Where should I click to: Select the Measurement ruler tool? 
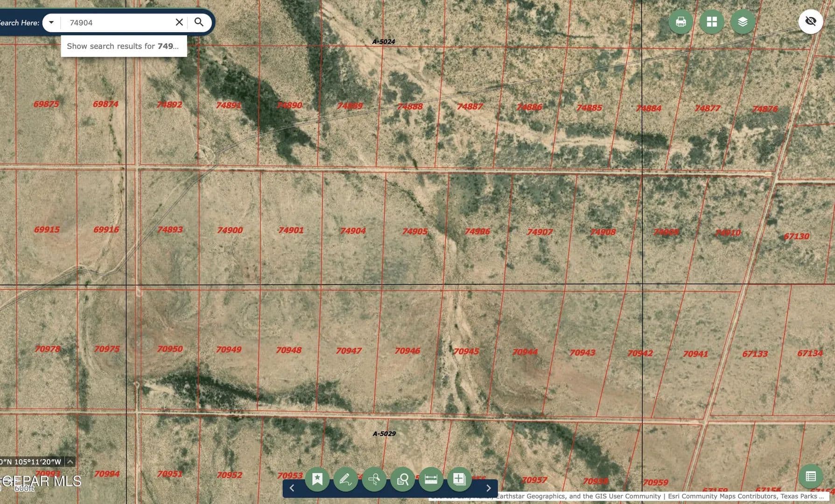pyautogui.click(x=431, y=479)
